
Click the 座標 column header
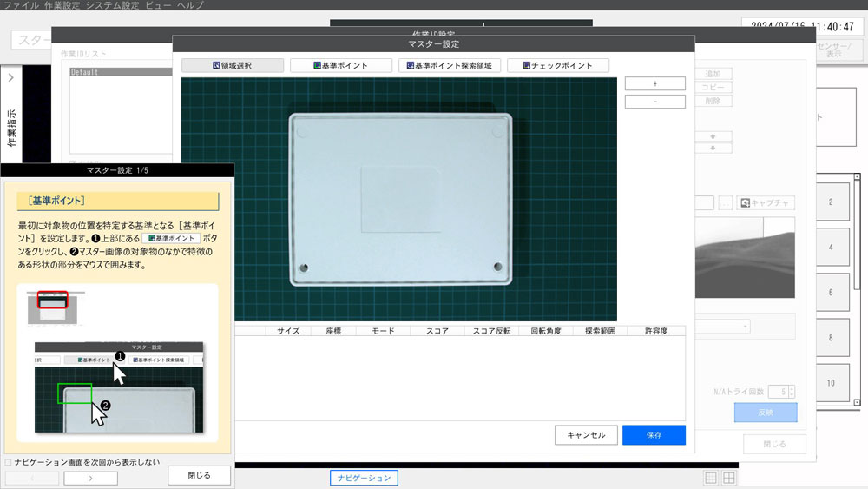click(333, 331)
